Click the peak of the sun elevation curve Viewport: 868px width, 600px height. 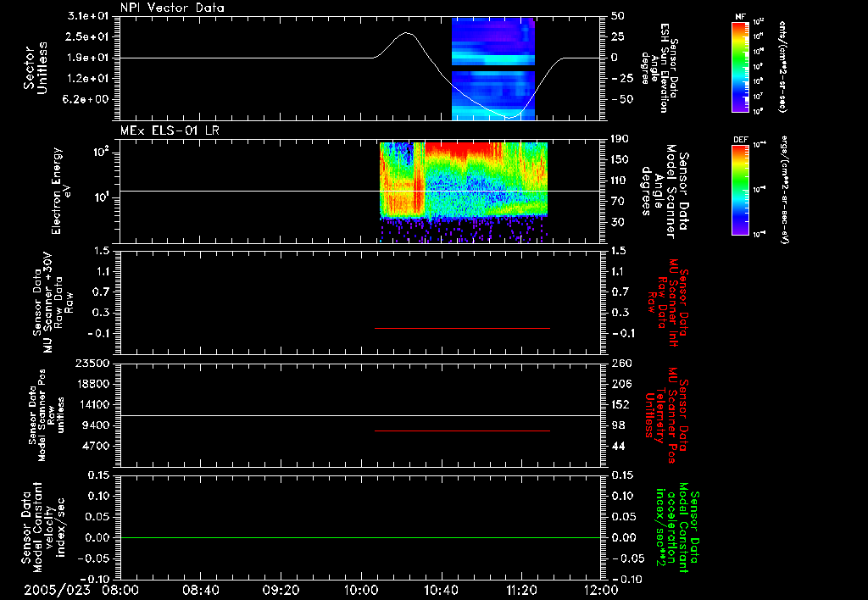407,33
